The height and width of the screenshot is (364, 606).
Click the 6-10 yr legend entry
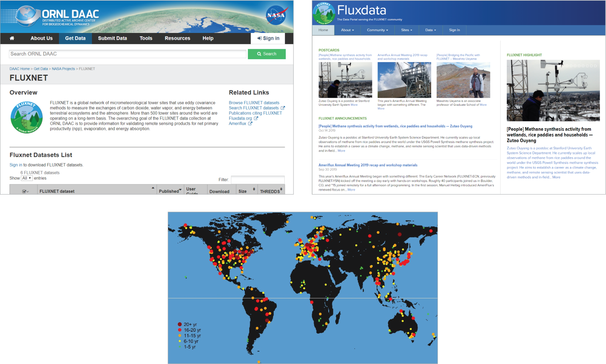point(189,341)
